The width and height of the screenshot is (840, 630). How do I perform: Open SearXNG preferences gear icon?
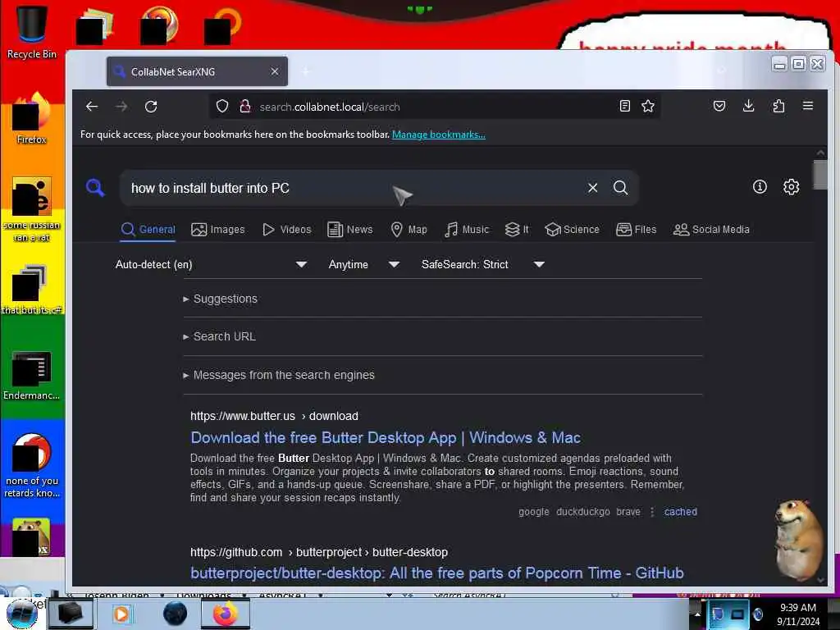point(792,187)
